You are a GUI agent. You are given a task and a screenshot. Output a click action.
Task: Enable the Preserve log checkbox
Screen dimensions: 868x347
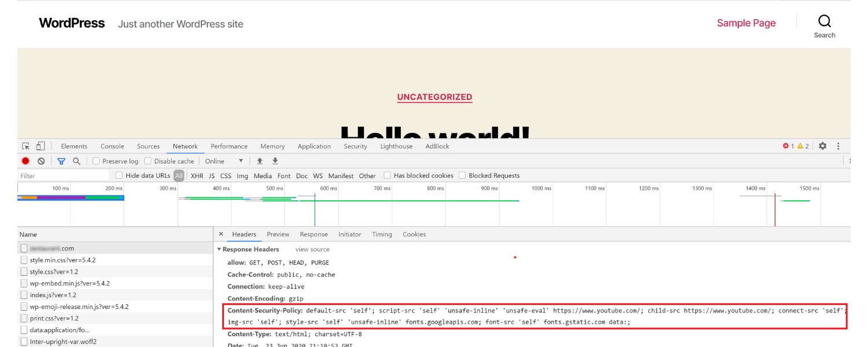coord(97,161)
